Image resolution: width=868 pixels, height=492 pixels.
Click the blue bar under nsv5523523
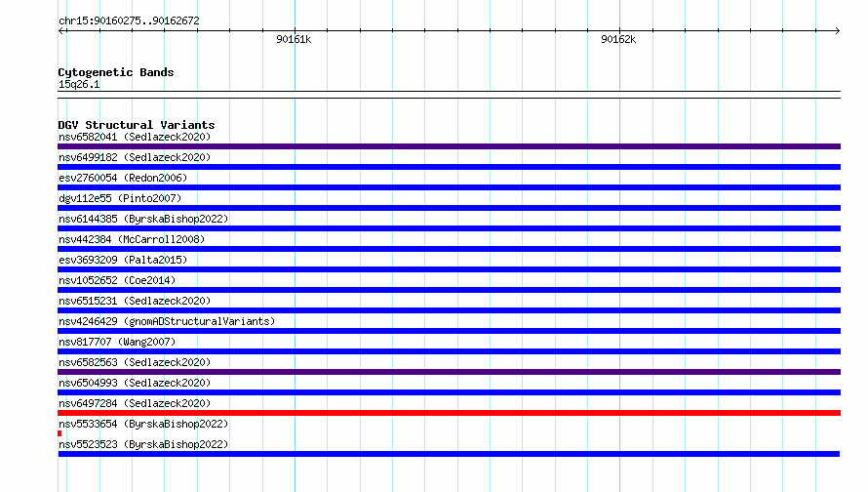449,454
